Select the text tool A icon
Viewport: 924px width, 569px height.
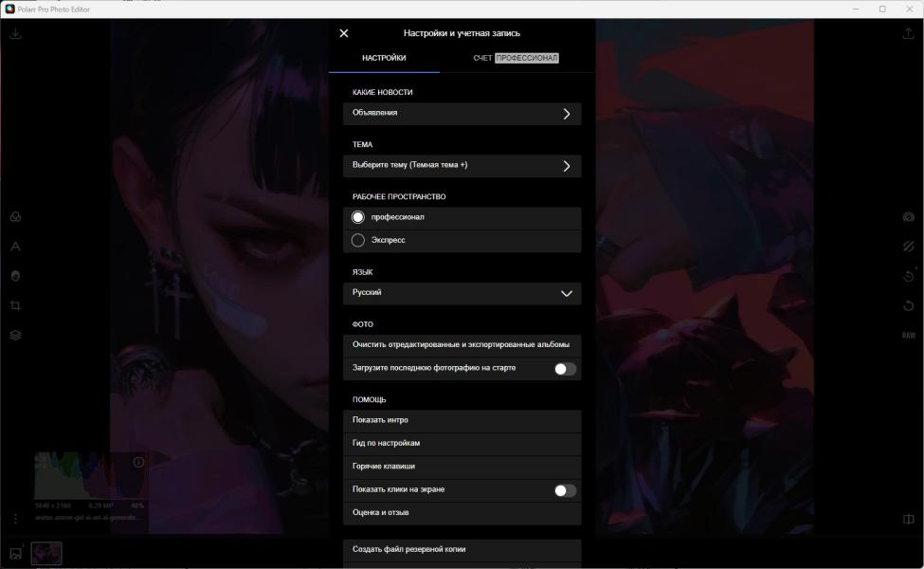[x=15, y=247]
